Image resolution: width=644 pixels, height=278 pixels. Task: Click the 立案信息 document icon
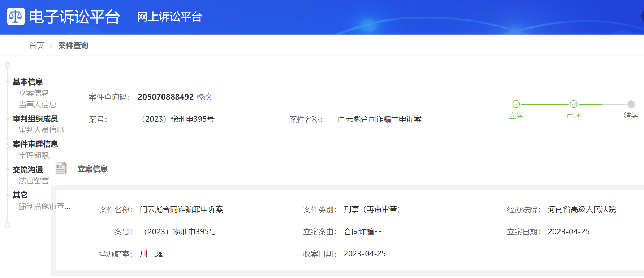[61, 168]
